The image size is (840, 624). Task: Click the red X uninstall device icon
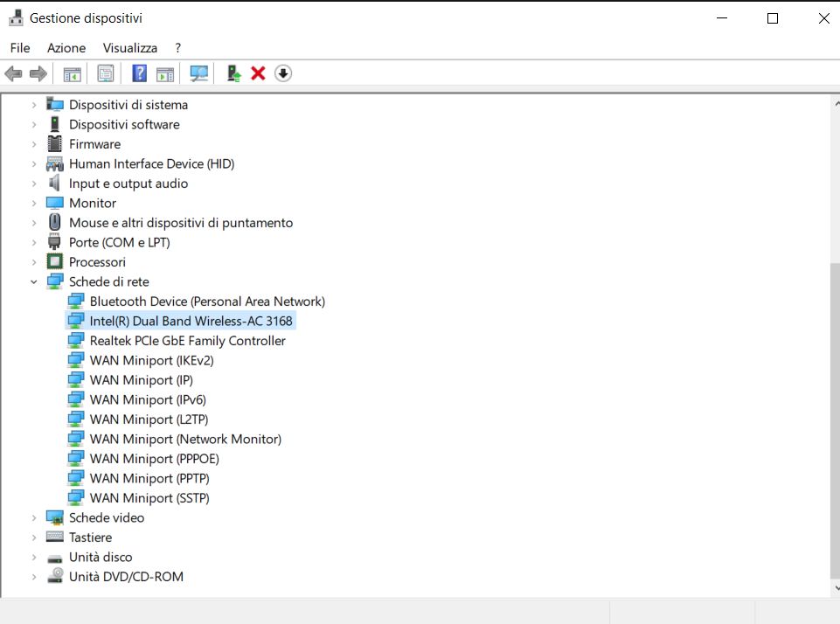(258, 73)
